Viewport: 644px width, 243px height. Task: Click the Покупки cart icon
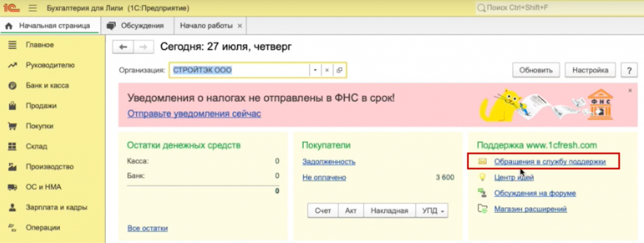(13, 127)
